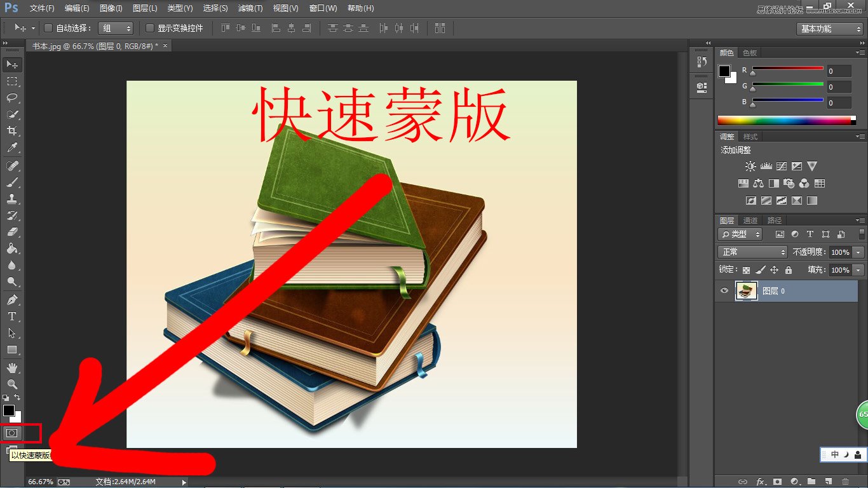Add a Color Balance adjustment
The height and width of the screenshot is (488, 868).
(758, 184)
